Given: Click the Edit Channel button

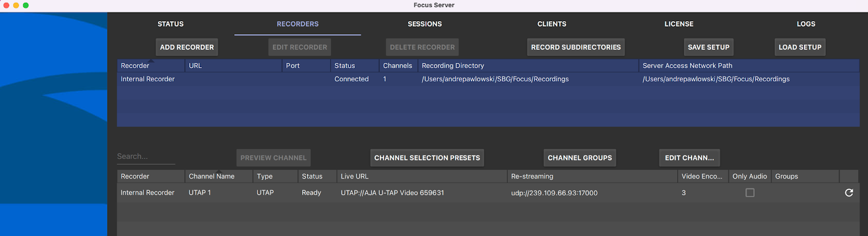Looking at the screenshot, I should (x=689, y=158).
